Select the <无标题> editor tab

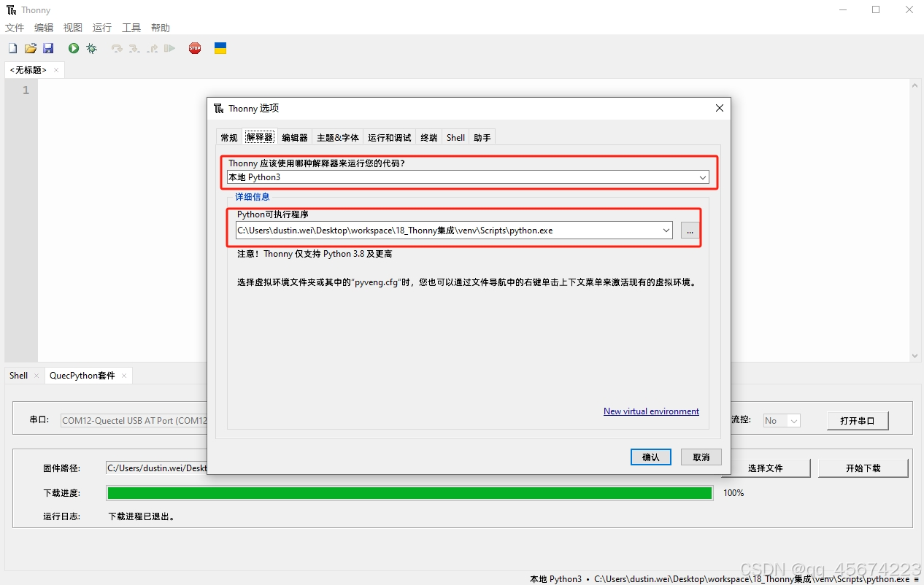coord(28,70)
